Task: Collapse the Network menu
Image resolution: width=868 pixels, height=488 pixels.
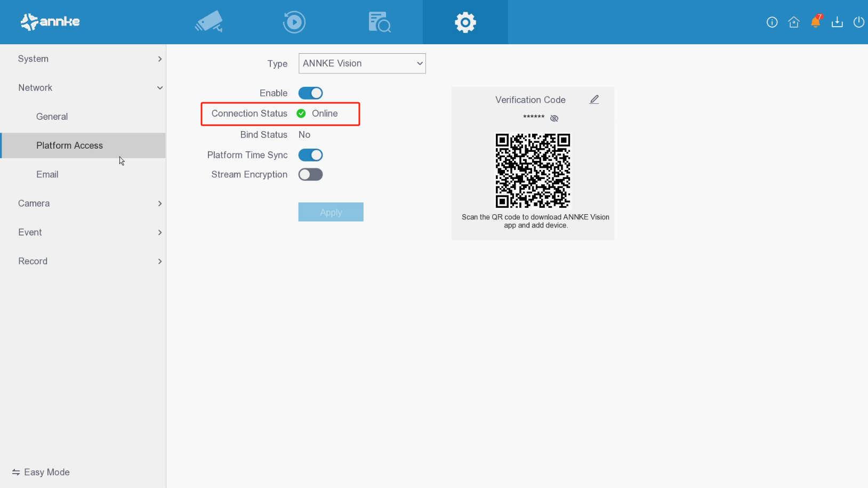Action: click(83, 87)
